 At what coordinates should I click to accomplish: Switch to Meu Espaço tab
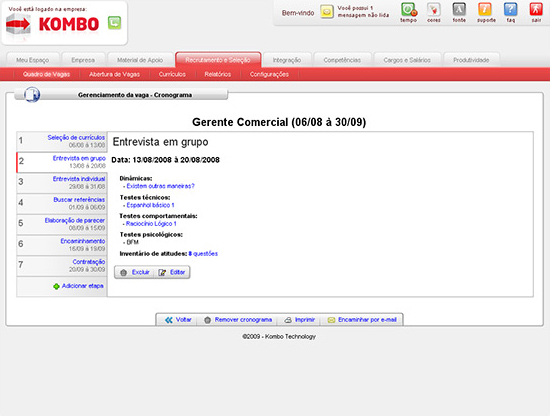33,60
